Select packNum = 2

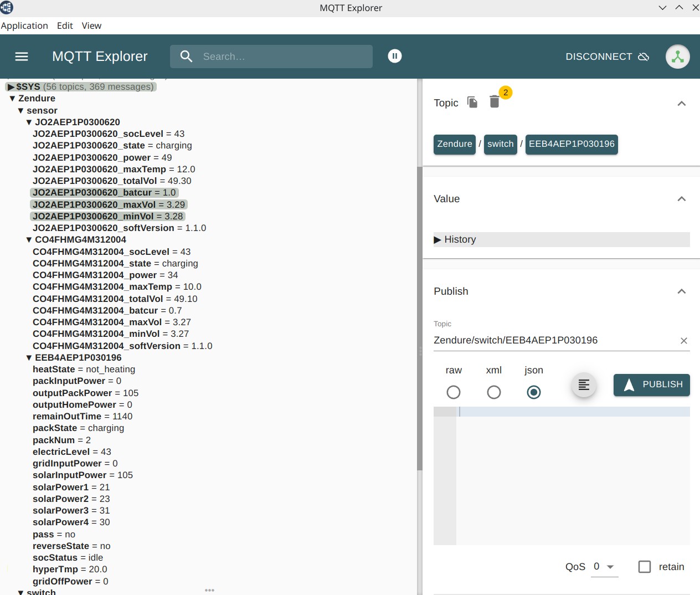(x=61, y=440)
